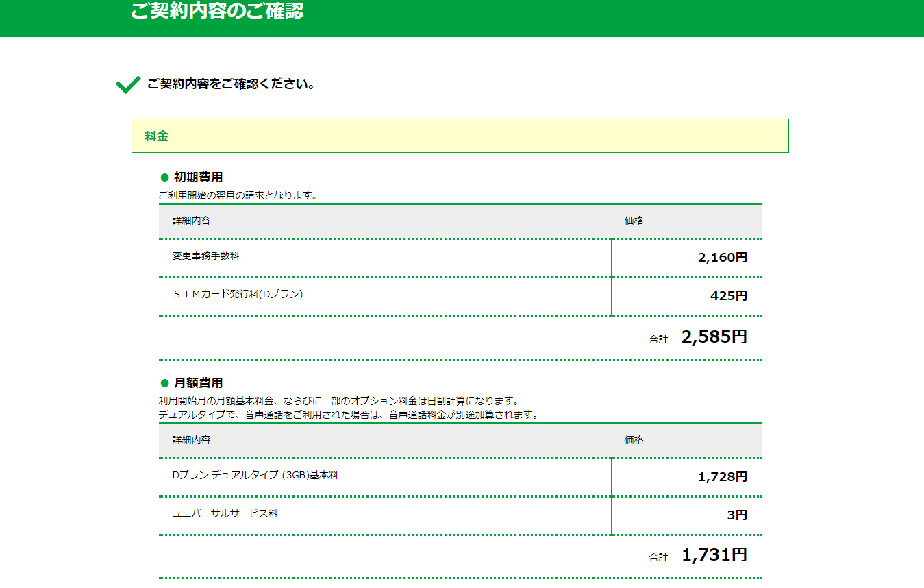Click the green bullet beside 月額費用
Image resolution: width=924 pixels, height=588 pixels.
coord(164,383)
